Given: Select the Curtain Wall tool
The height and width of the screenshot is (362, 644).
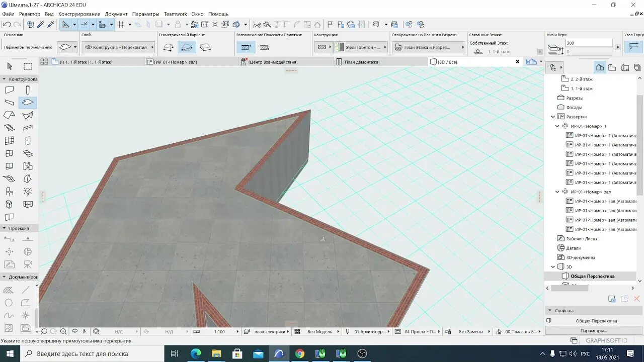Looking at the screenshot, I should click(x=9, y=141).
